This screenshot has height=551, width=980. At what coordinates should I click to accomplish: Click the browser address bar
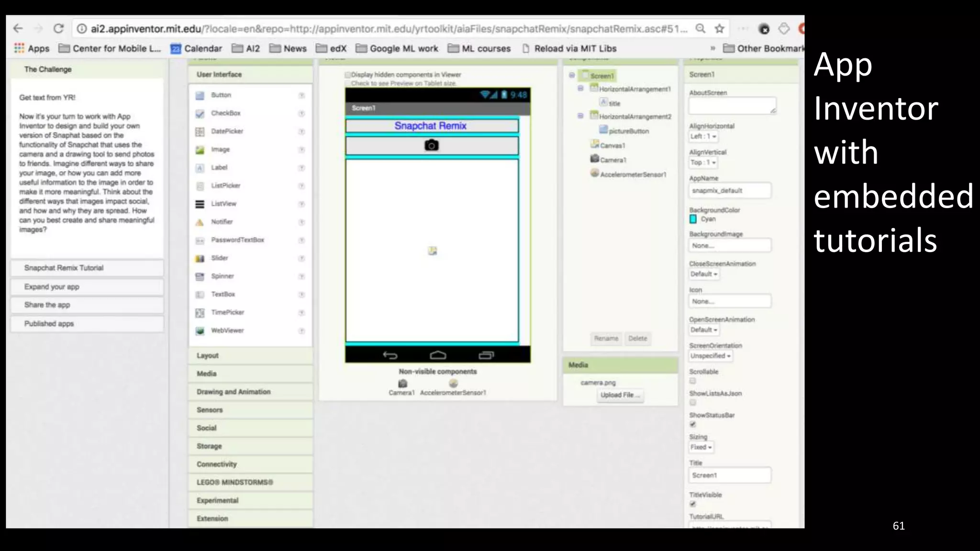(x=390, y=29)
